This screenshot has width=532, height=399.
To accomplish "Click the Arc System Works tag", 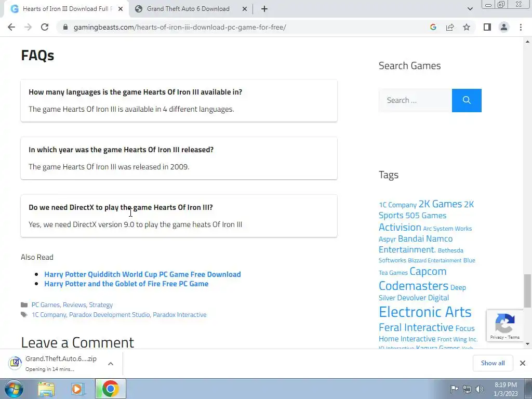I will point(447,229).
